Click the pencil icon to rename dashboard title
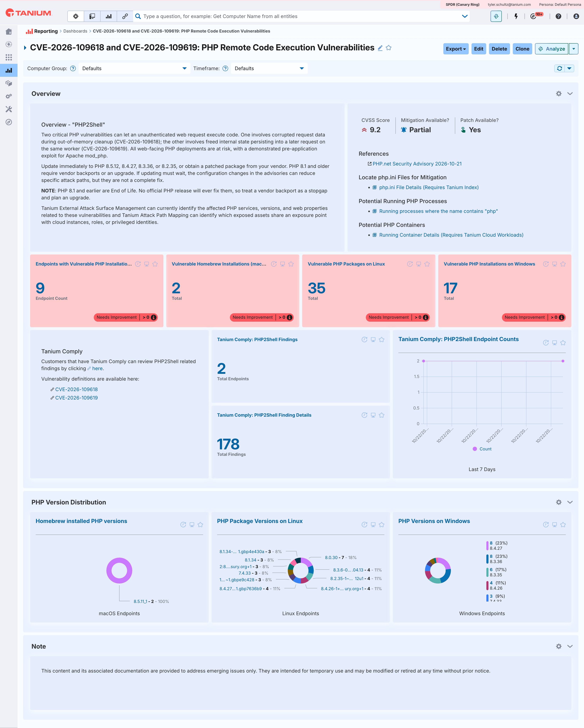Image resolution: width=584 pixels, height=728 pixels. (x=380, y=48)
